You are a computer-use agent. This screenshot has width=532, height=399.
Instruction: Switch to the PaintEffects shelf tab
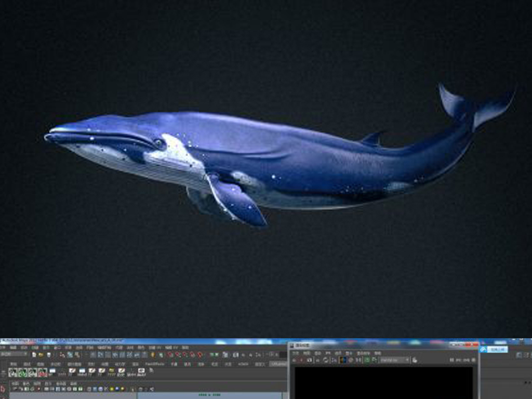coord(154,364)
